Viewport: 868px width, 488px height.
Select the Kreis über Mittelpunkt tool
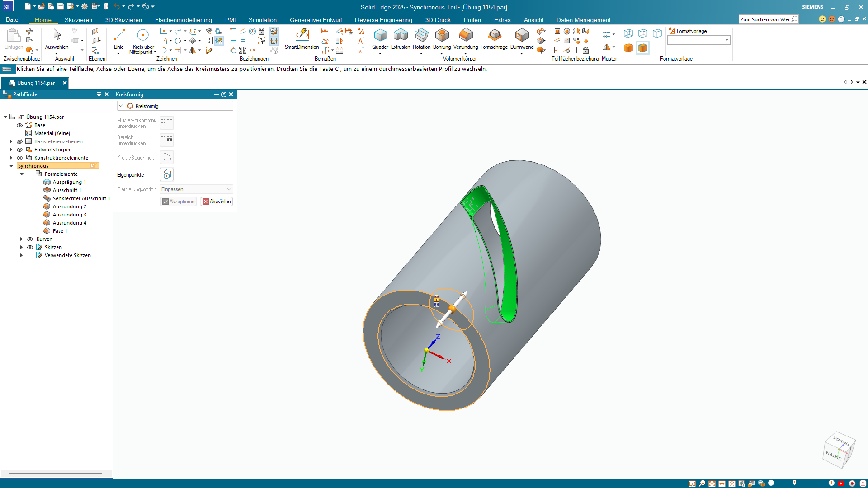[x=143, y=41]
